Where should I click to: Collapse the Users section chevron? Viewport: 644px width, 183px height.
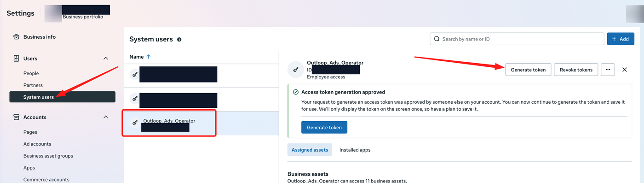pos(106,59)
